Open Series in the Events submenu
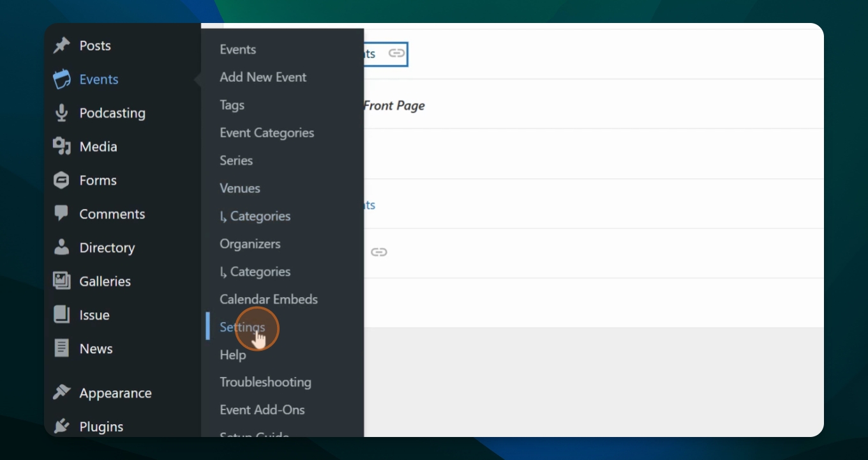Screen dimensions: 868x460 pyautogui.click(x=236, y=160)
